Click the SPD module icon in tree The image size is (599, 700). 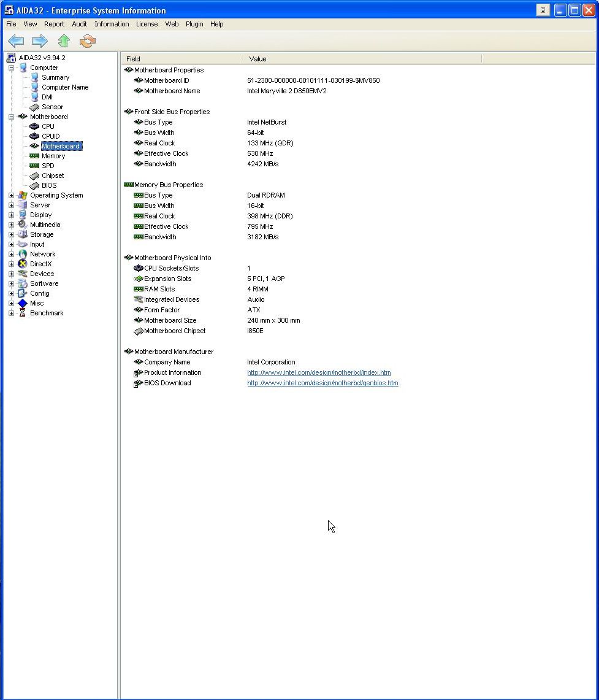[34, 166]
